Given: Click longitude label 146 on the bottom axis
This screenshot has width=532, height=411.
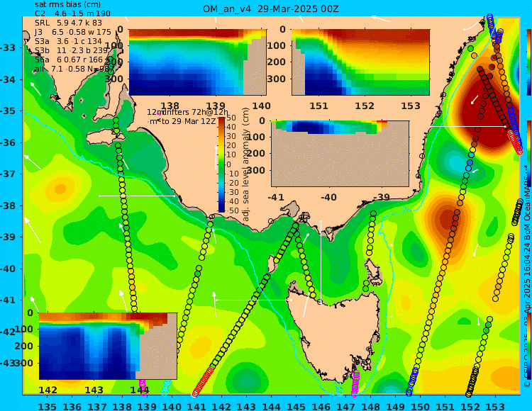Looking at the screenshot, I should click(321, 406).
